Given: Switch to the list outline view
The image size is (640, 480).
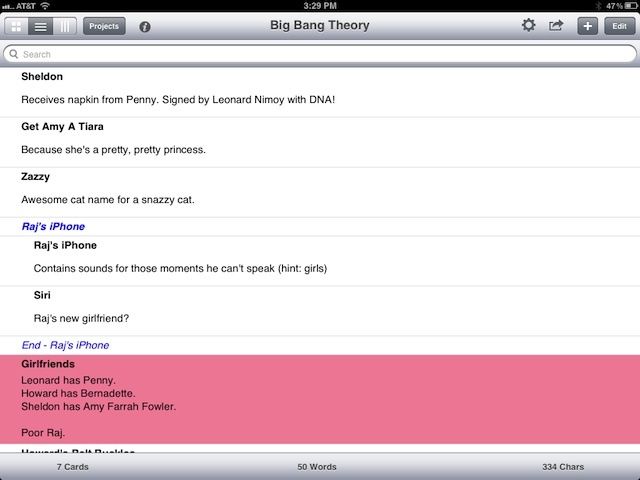Looking at the screenshot, I should point(40,27).
